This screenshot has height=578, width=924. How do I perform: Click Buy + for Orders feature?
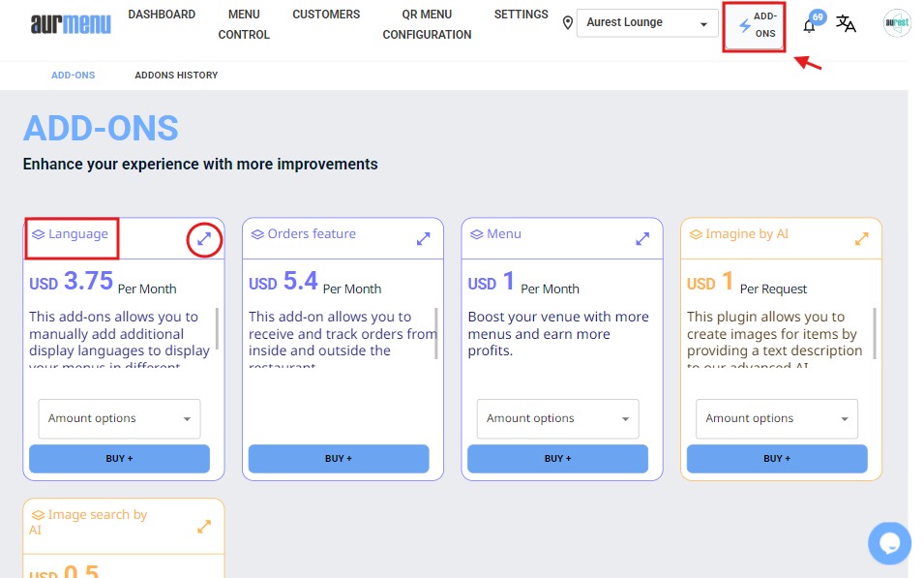click(x=338, y=459)
